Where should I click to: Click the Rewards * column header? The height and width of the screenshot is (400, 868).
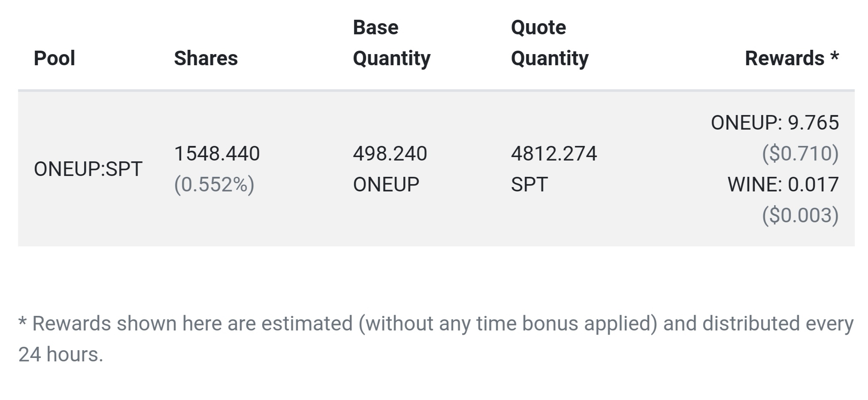coord(792,58)
